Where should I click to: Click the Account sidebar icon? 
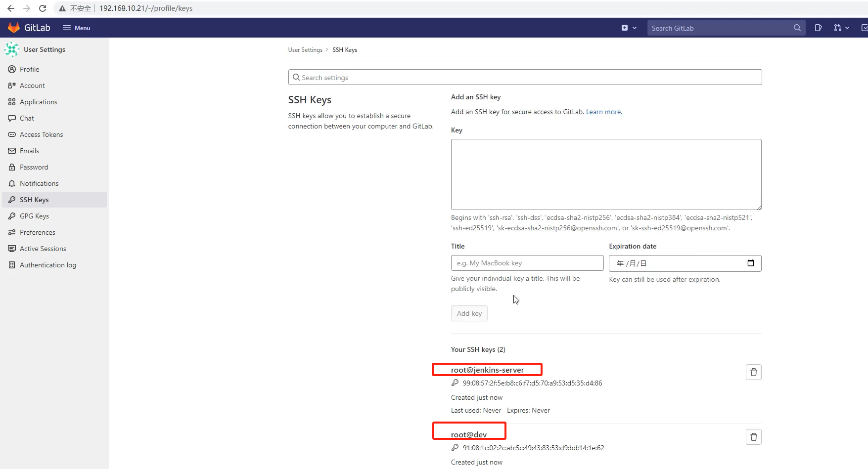click(12, 85)
